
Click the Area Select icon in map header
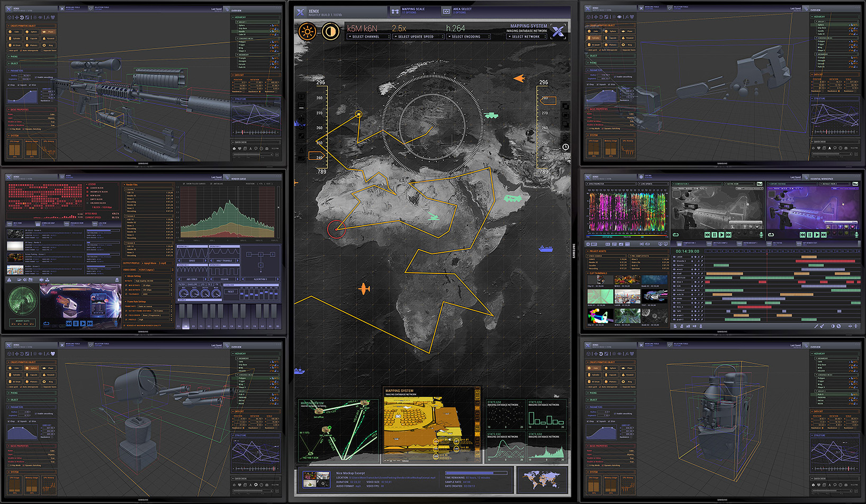(446, 11)
